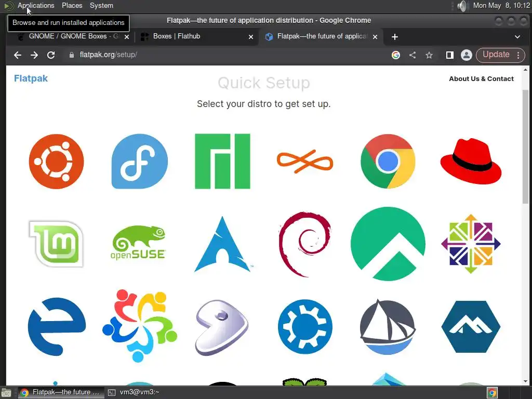The width and height of the screenshot is (532, 399).
Task: Open About Us & Contact link
Action: click(481, 79)
